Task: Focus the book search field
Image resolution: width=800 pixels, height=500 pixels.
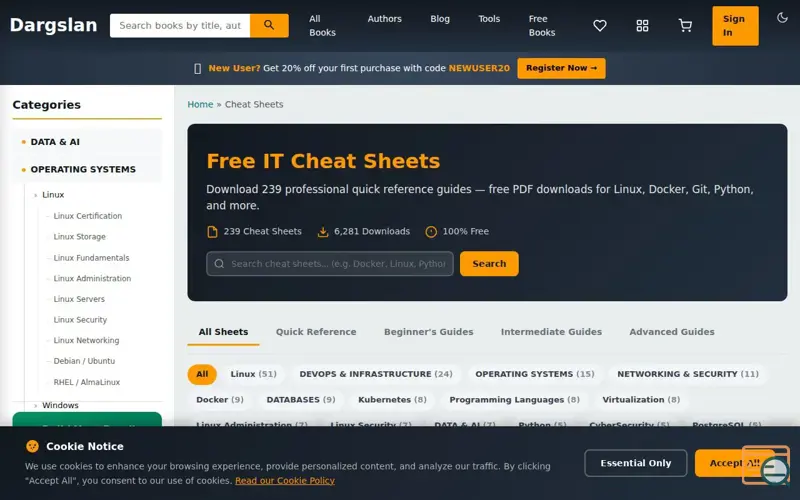Action: pyautogui.click(x=180, y=26)
